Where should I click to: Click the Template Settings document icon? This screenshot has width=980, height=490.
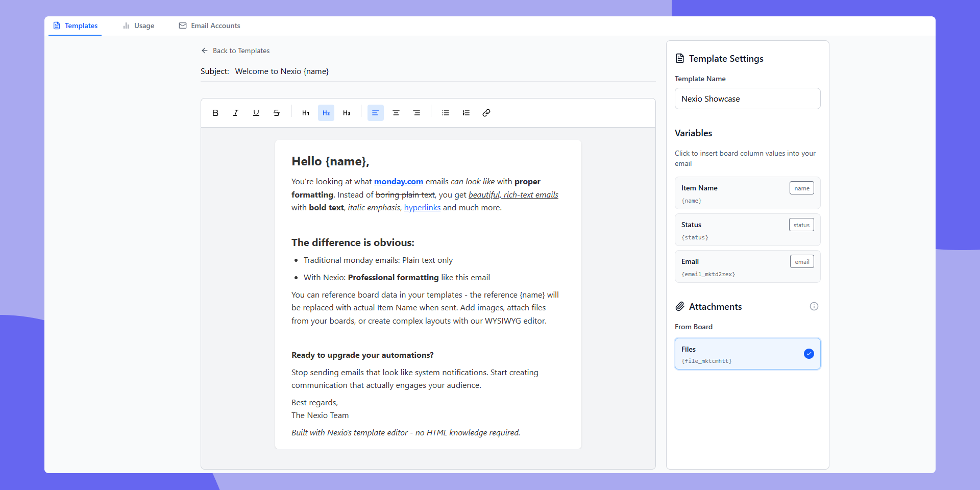click(x=680, y=58)
